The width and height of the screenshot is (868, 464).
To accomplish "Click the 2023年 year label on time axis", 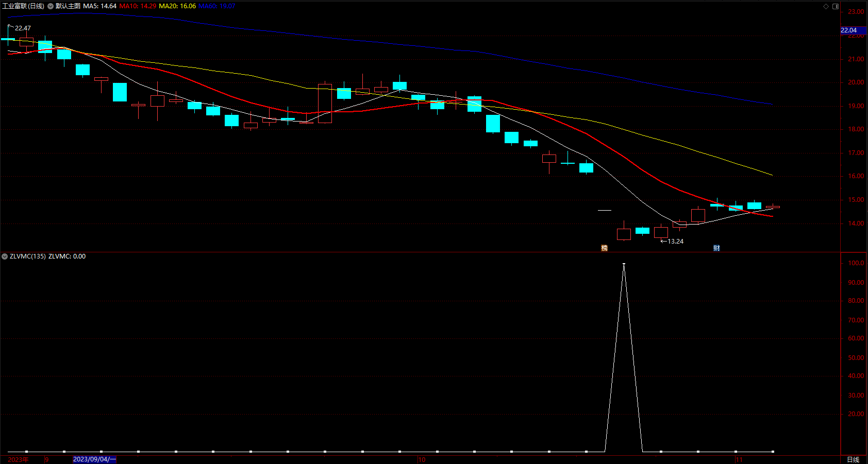I will coord(19,460).
